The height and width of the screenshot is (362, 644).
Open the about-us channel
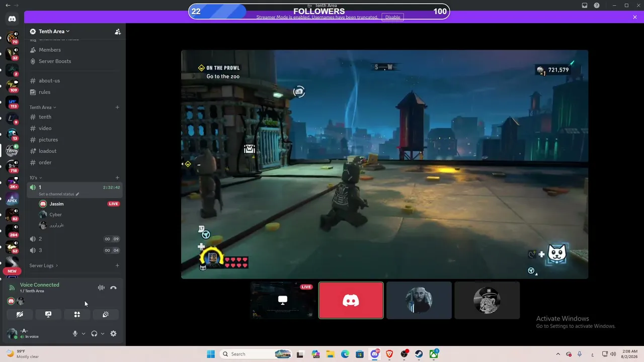click(74, 80)
